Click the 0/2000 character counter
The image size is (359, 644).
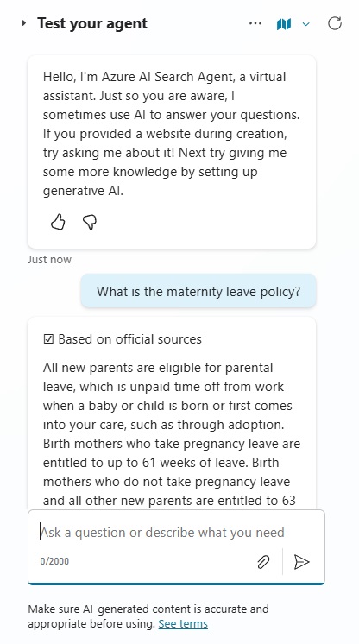pos(54,561)
